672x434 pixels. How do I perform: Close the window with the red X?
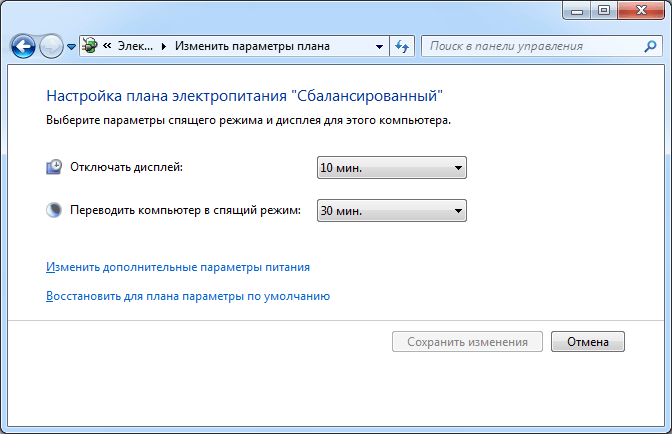click(x=641, y=11)
